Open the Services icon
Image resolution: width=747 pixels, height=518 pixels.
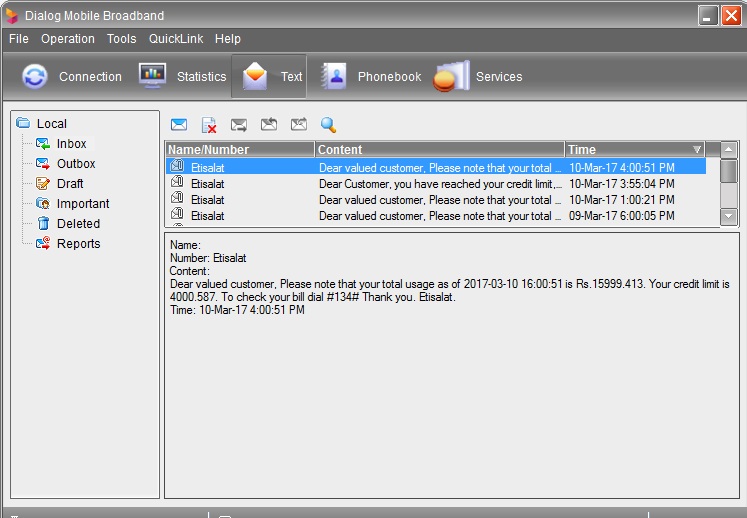coord(451,76)
